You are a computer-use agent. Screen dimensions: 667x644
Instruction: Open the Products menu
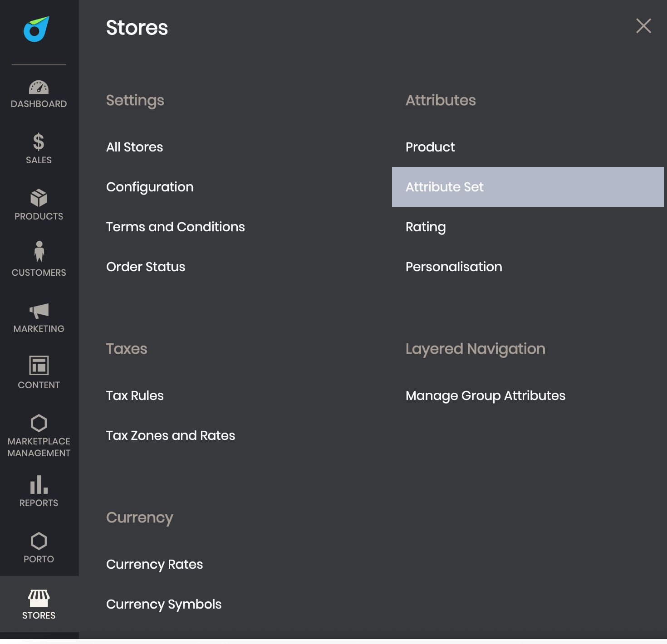point(39,205)
